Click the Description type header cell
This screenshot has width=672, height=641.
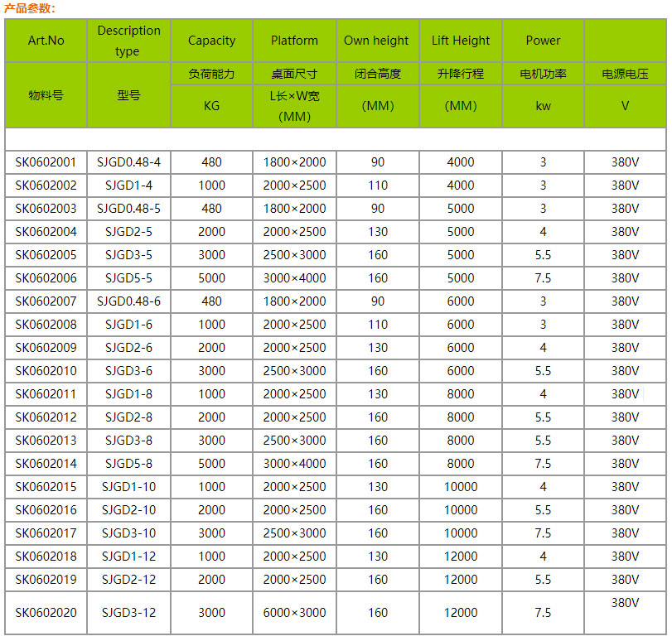point(128,41)
